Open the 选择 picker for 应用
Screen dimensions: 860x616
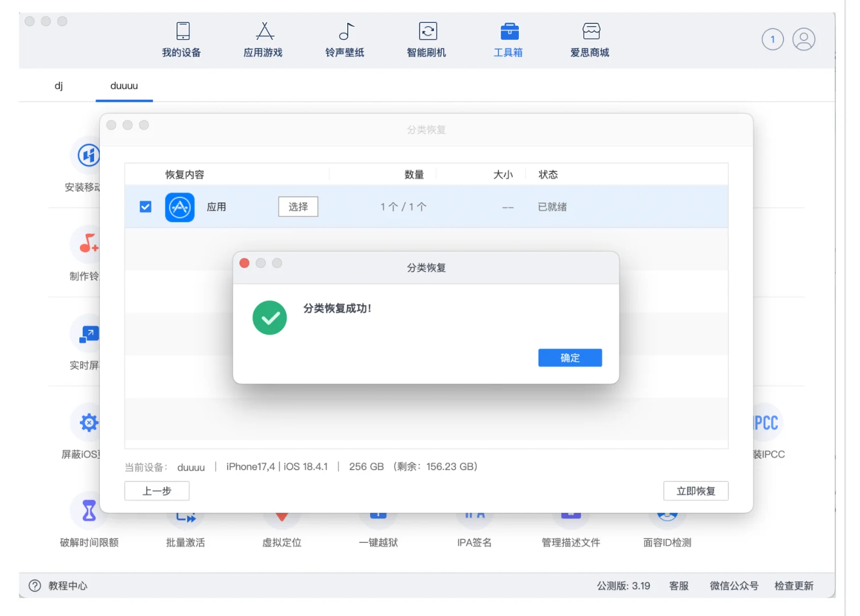tap(298, 206)
